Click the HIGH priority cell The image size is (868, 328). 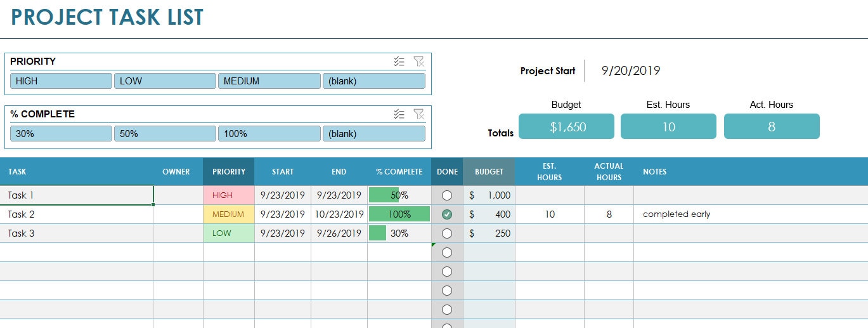coord(229,195)
